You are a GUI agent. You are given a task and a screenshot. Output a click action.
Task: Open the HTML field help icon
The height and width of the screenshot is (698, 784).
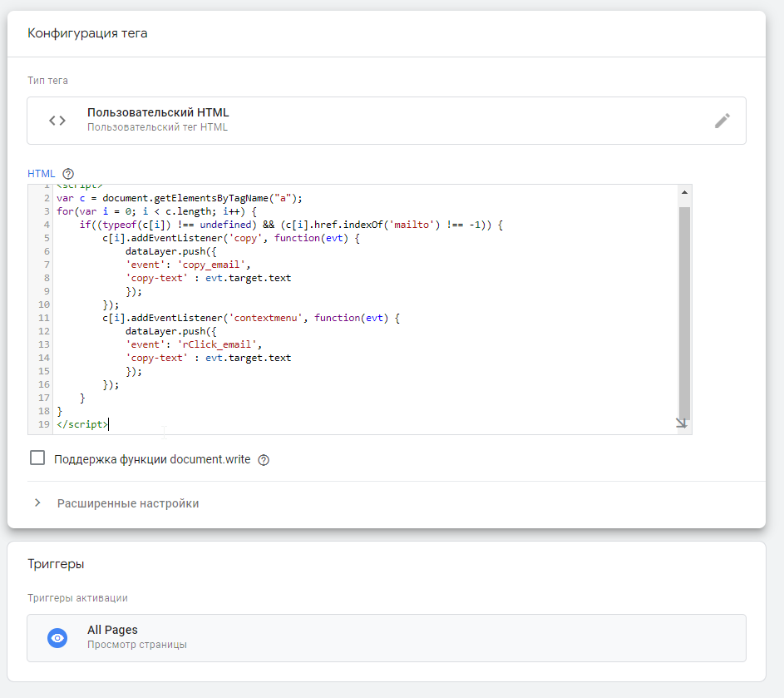(68, 174)
